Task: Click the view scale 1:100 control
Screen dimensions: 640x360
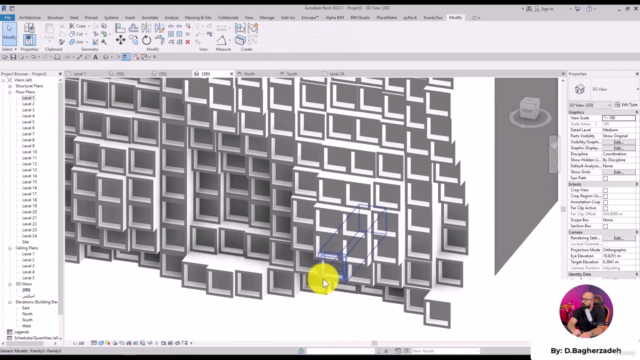Action: [x=78, y=343]
